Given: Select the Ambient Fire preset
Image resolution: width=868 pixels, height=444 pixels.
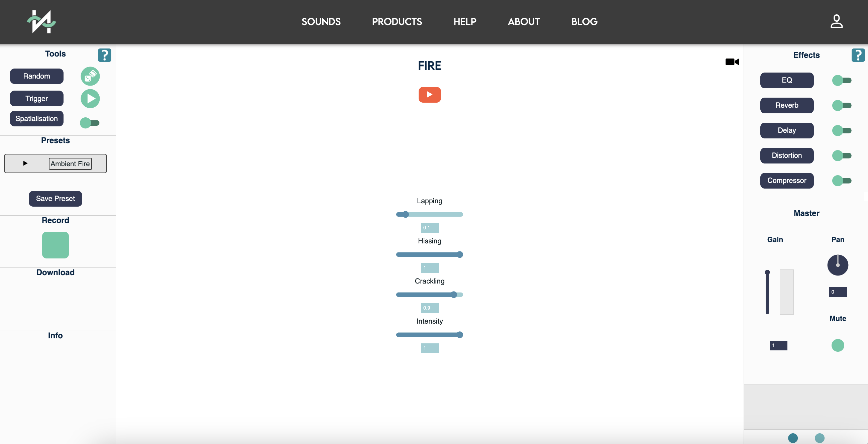Looking at the screenshot, I should [70, 164].
